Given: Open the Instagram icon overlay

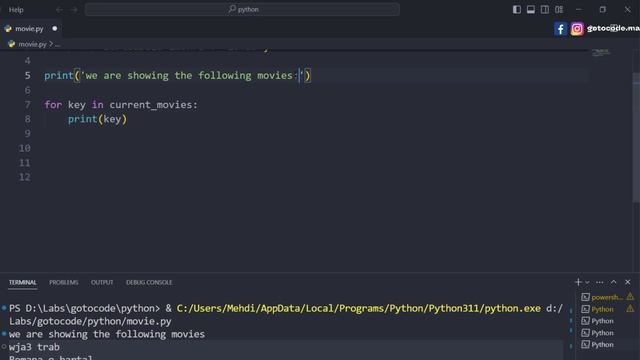Looking at the screenshot, I should (x=577, y=29).
